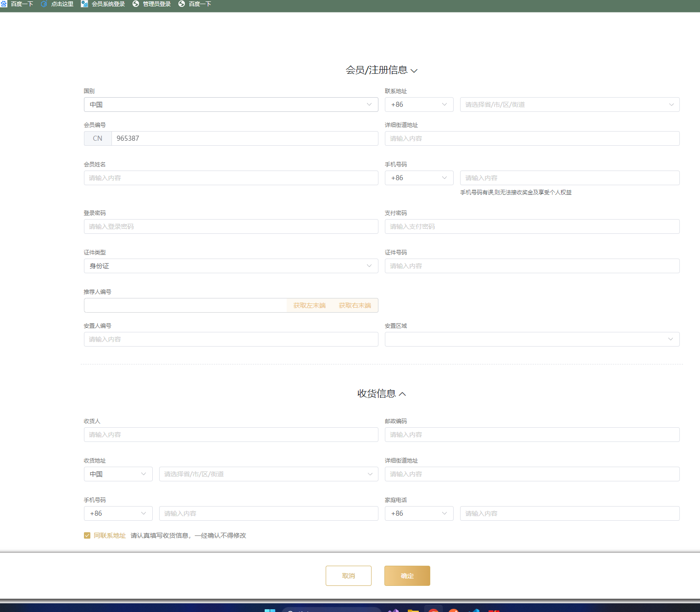Image resolution: width=700 pixels, height=612 pixels.
Task: Focus the 详细街道地址 field under 联系地址
Action: click(532, 138)
